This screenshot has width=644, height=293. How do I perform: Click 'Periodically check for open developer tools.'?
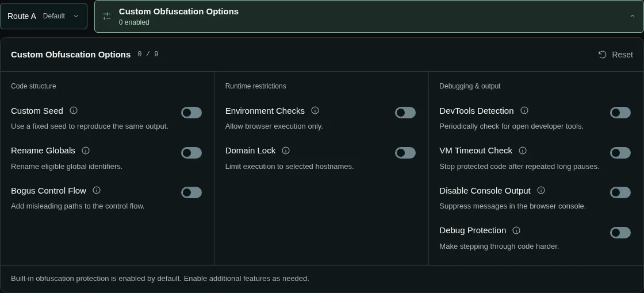tap(511, 126)
